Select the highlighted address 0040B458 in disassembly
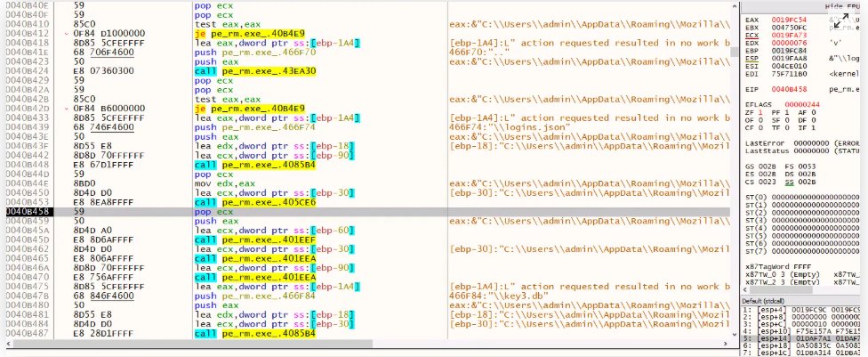 coord(26,212)
